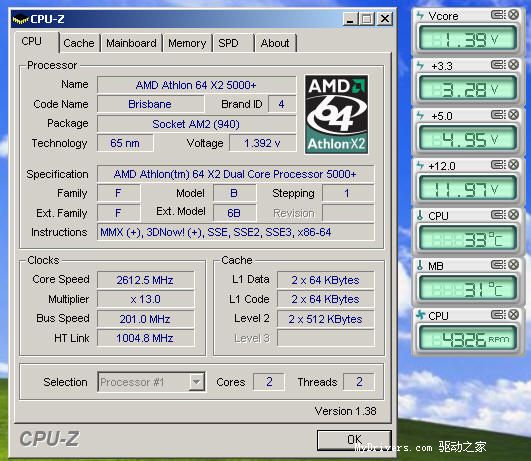Click the 4.95 V reading display

click(x=467, y=139)
